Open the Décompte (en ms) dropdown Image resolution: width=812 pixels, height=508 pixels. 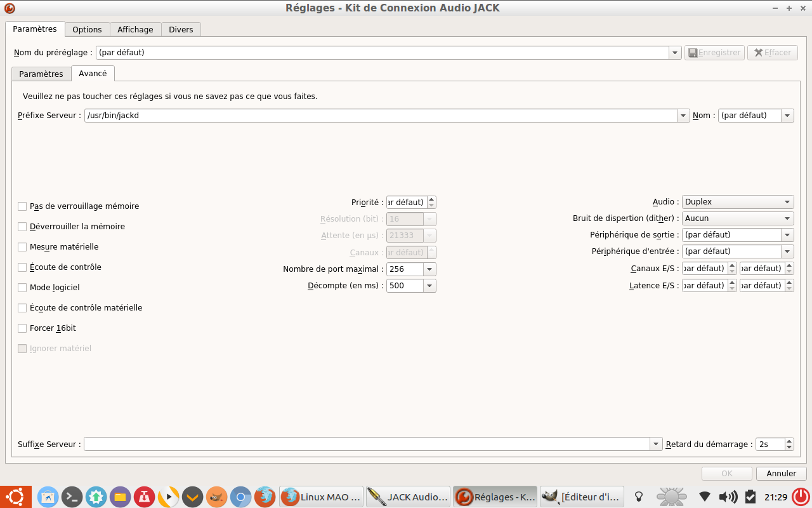point(429,286)
